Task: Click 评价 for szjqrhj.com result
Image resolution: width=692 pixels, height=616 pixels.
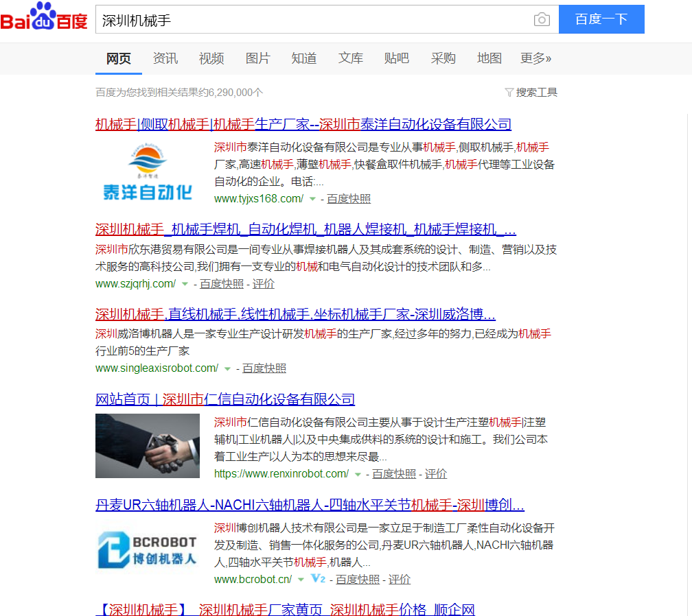Action: [x=264, y=284]
